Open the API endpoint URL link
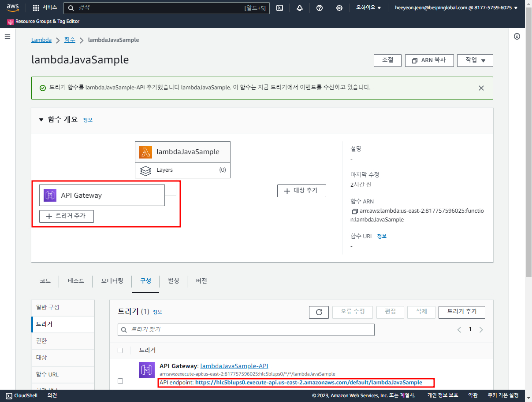The height and width of the screenshot is (402, 532). pyautogui.click(x=309, y=383)
